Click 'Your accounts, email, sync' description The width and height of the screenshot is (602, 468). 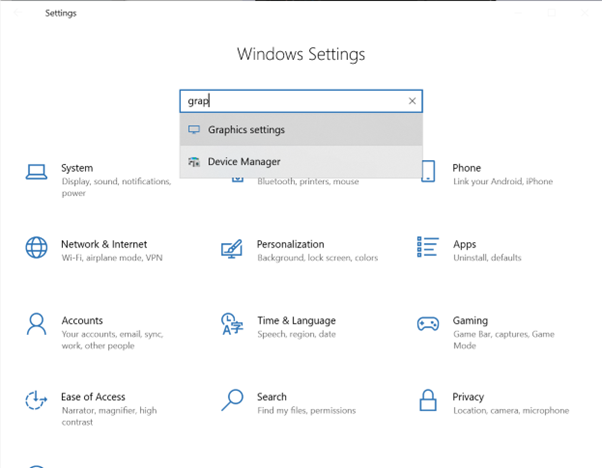tap(112, 340)
